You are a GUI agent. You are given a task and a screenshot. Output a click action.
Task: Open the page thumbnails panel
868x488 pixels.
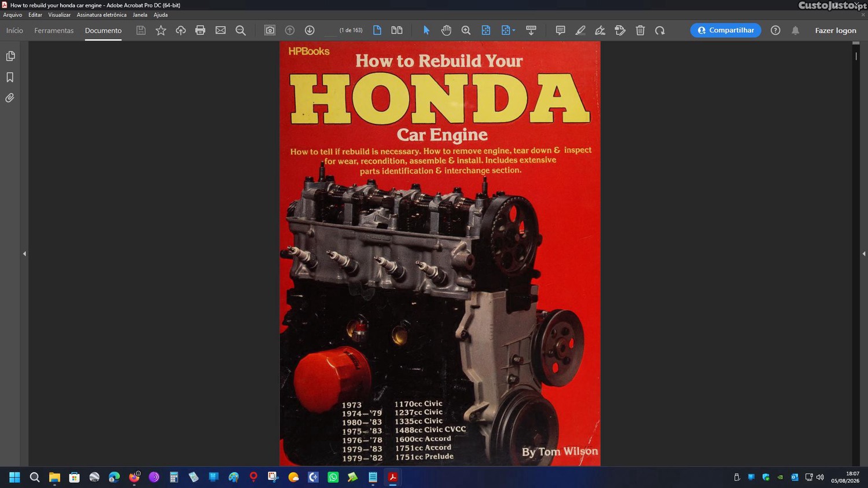pos(10,56)
